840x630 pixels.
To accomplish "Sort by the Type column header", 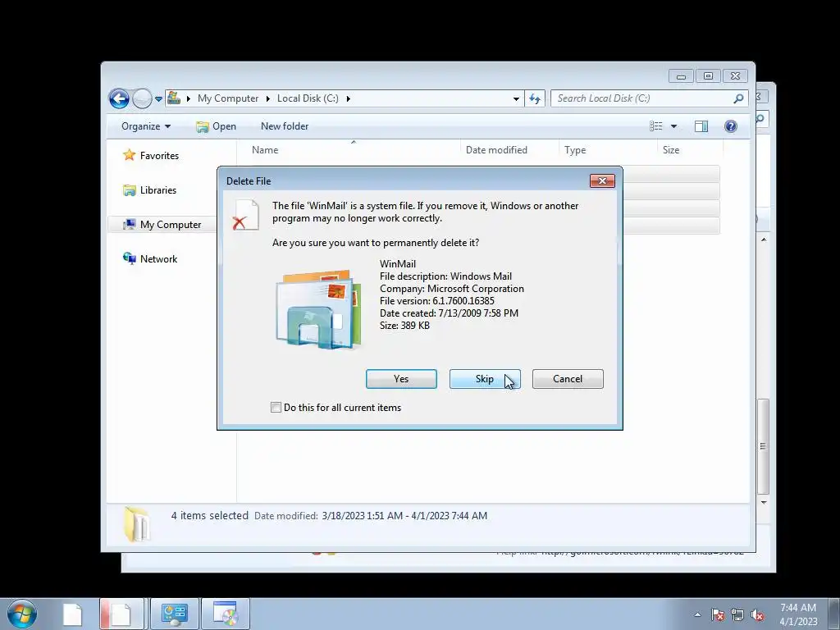I will [x=608, y=150].
